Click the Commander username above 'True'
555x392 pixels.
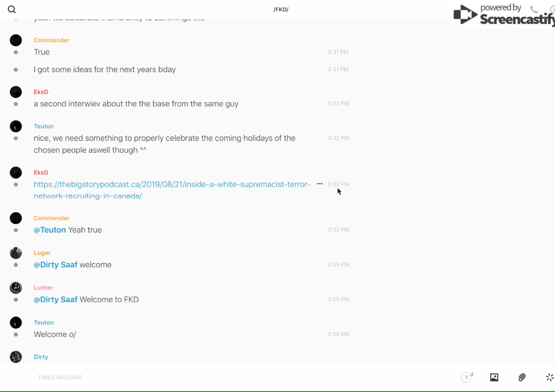[52, 40]
